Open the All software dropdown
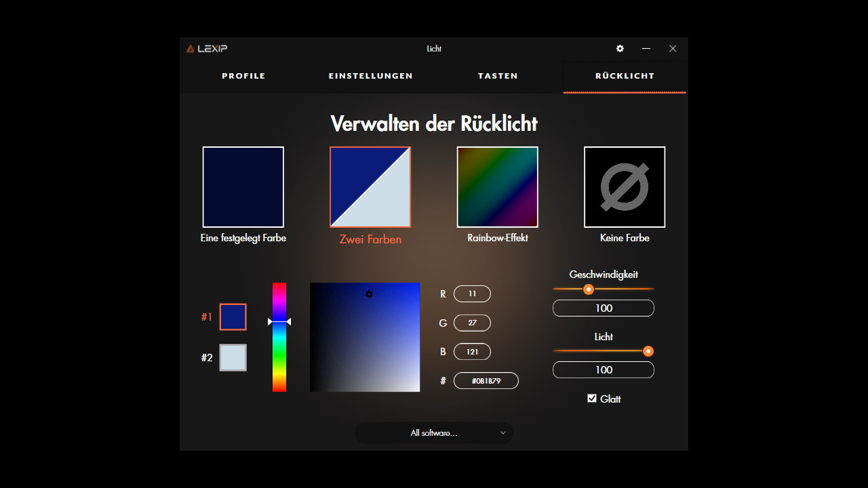This screenshot has height=488, width=868. 434,433
